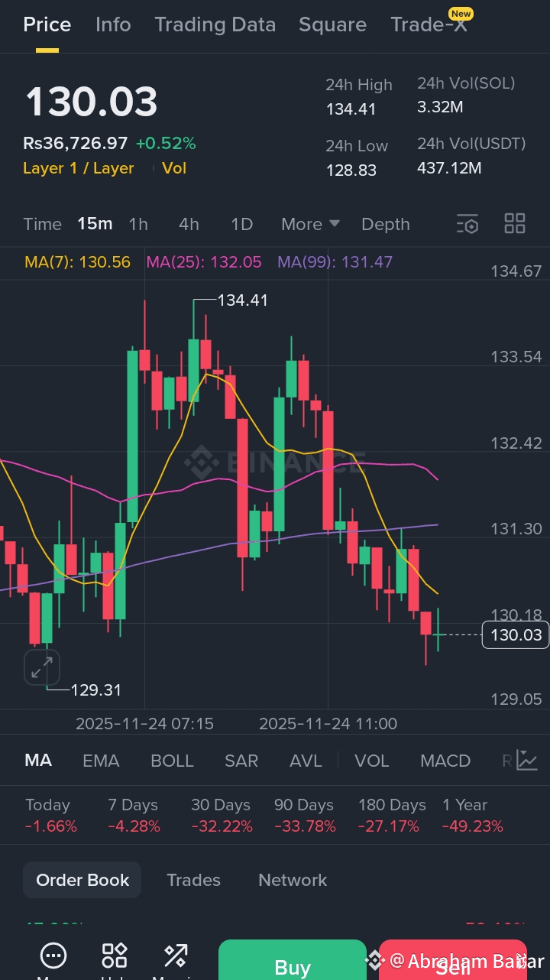Open the Vol tag link

[x=174, y=168]
